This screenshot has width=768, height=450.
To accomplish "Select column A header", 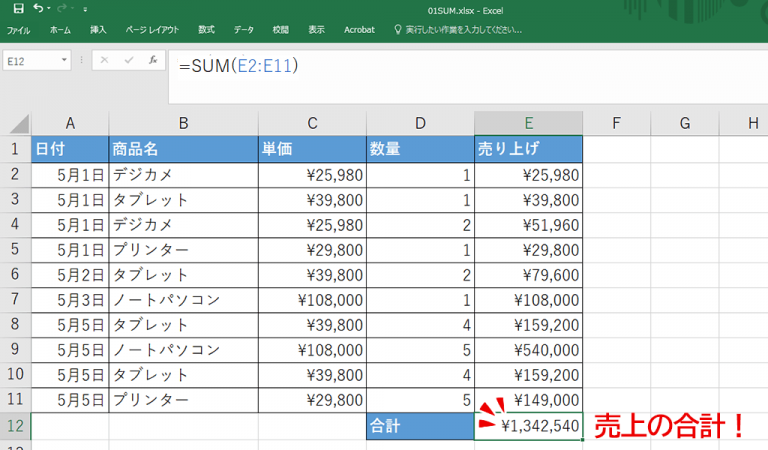I will 70,123.
